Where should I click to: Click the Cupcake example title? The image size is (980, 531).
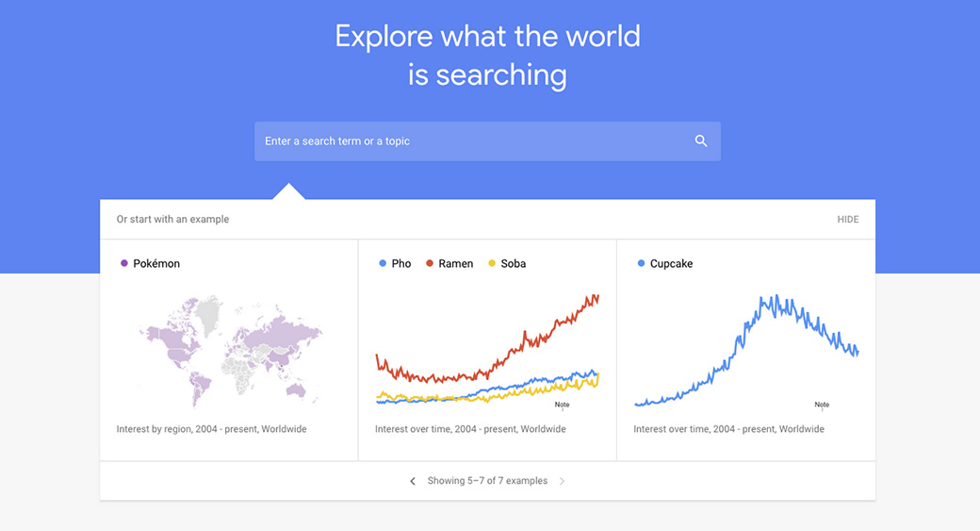(671, 264)
